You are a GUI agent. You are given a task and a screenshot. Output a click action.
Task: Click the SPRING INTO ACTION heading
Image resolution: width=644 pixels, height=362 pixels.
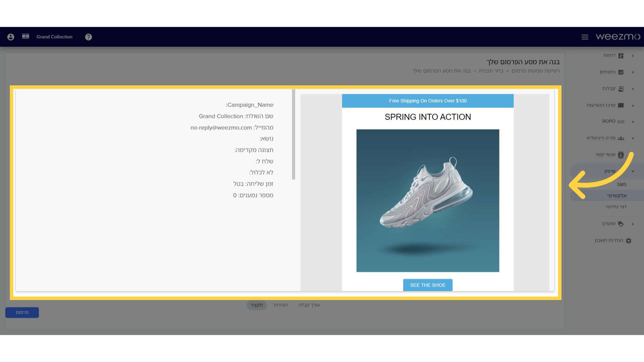pos(428,117)
